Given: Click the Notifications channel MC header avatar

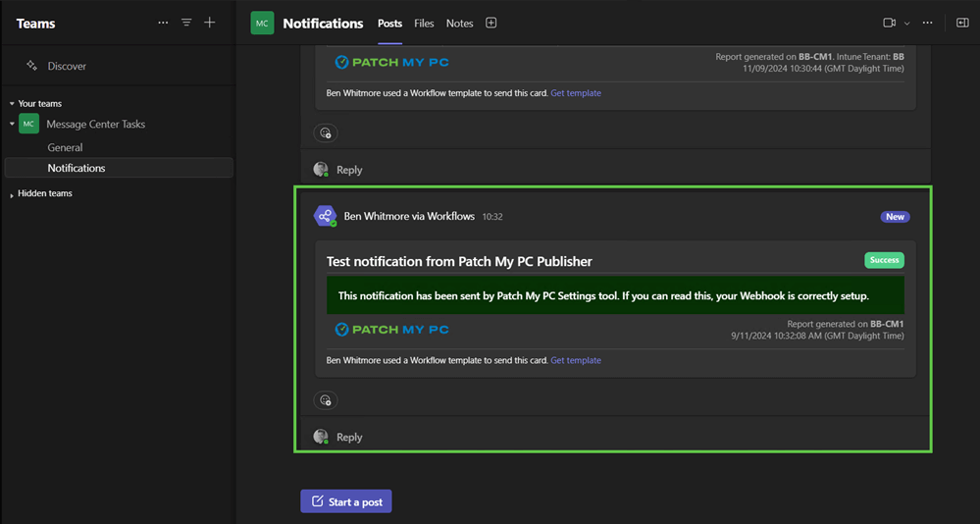Looking at the screenshot, I should (262, 24).
